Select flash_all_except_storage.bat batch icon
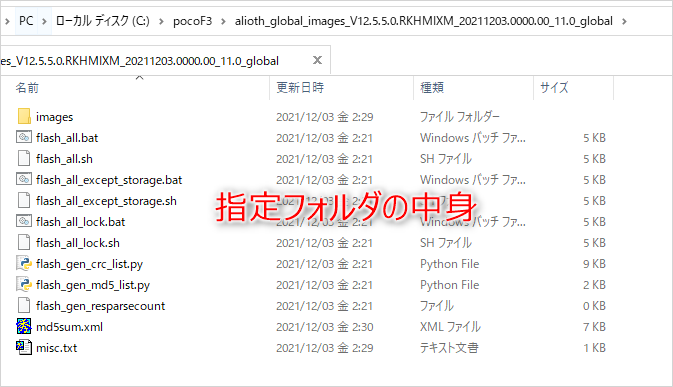This screenshot has height=387, width=673. [24, 180]
